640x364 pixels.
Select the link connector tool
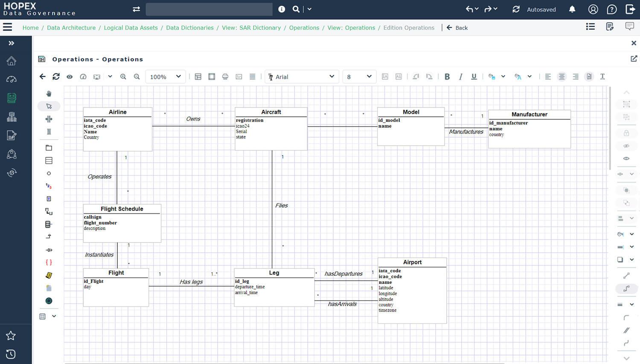(x=49, y=211)
